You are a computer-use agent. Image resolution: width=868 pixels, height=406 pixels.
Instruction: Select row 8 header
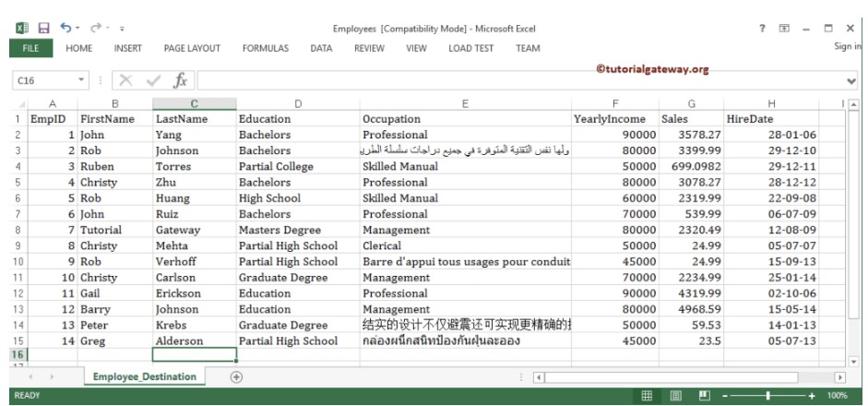click(18, 230)
